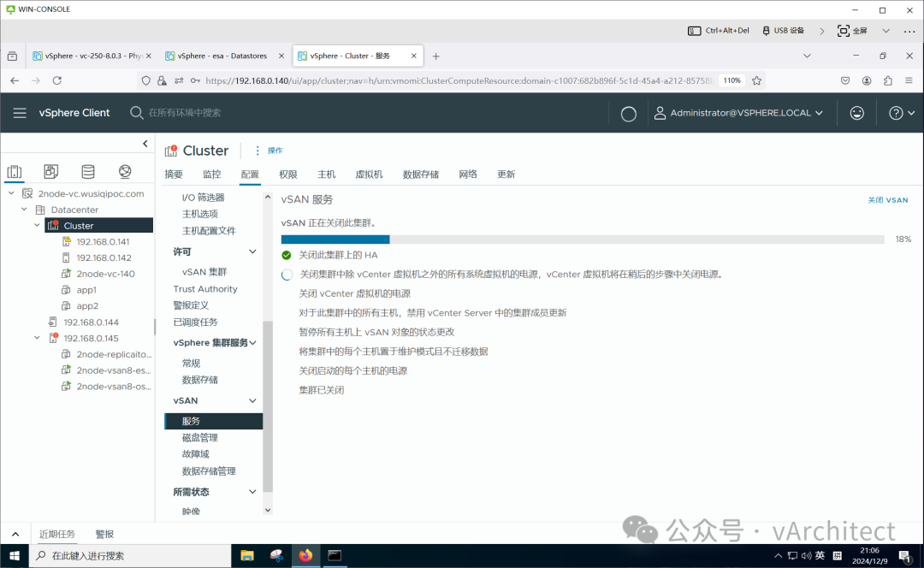Open the 数据存储 tab

coord(421,175)
